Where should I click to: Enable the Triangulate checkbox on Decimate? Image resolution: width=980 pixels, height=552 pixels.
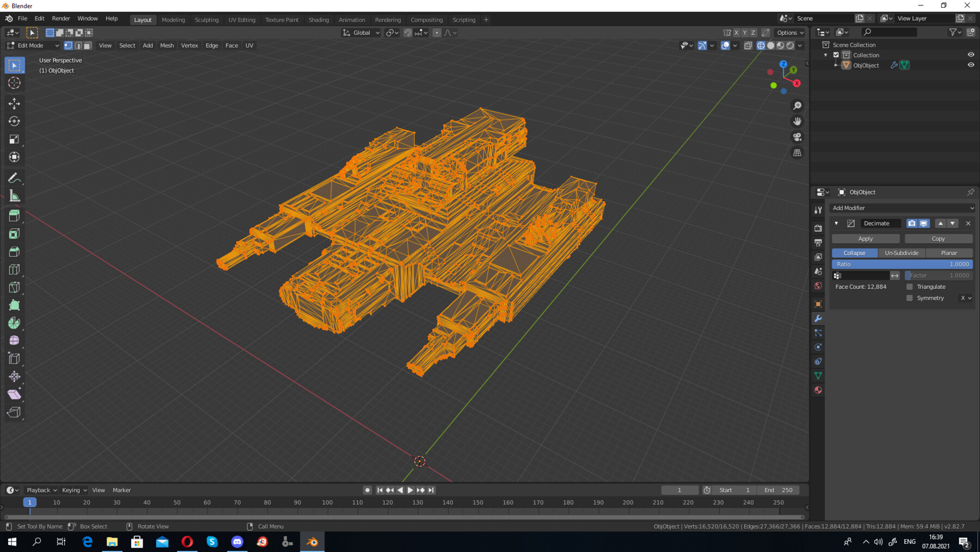pos(909,286)
